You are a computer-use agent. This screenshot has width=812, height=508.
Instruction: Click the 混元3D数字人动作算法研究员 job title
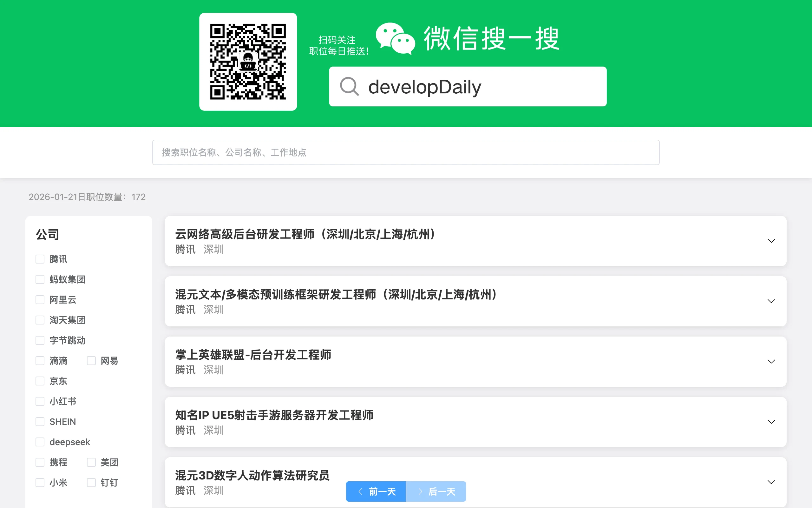click(252, 475)
